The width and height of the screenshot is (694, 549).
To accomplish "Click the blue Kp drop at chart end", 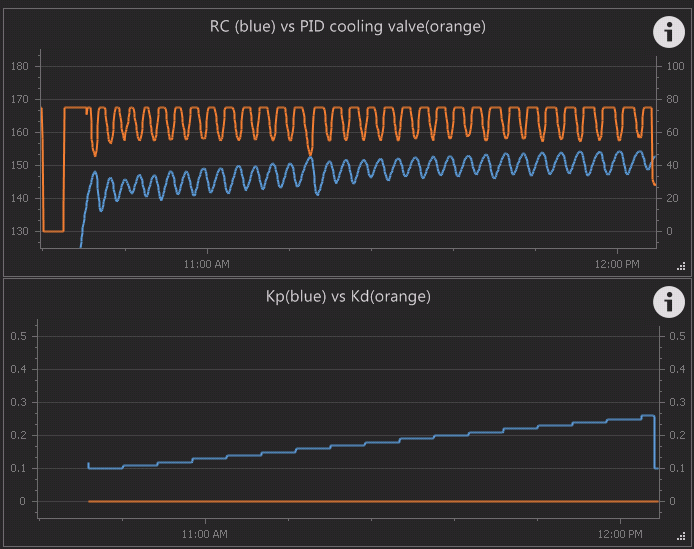I will coord(655,442).
